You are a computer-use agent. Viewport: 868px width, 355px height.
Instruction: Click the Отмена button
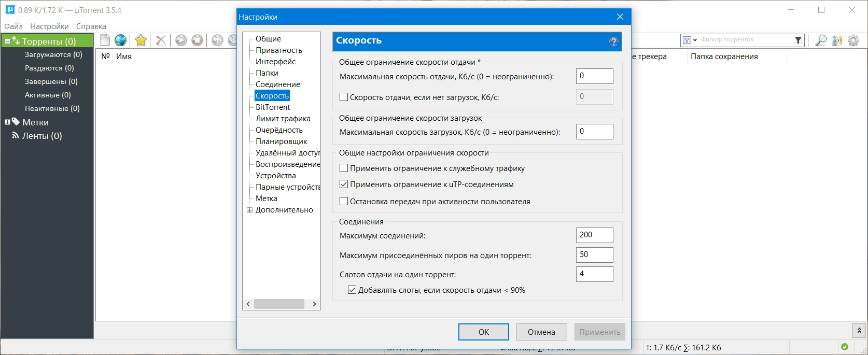coord(541,332)
